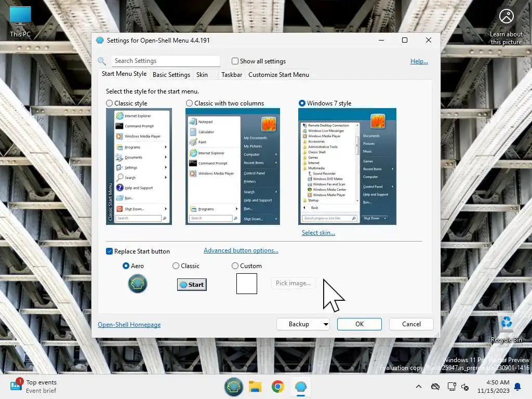Click the Open-Shell settings taskbar icon
This screenshot has height=399, width=532.
click(x=301, y=387)
